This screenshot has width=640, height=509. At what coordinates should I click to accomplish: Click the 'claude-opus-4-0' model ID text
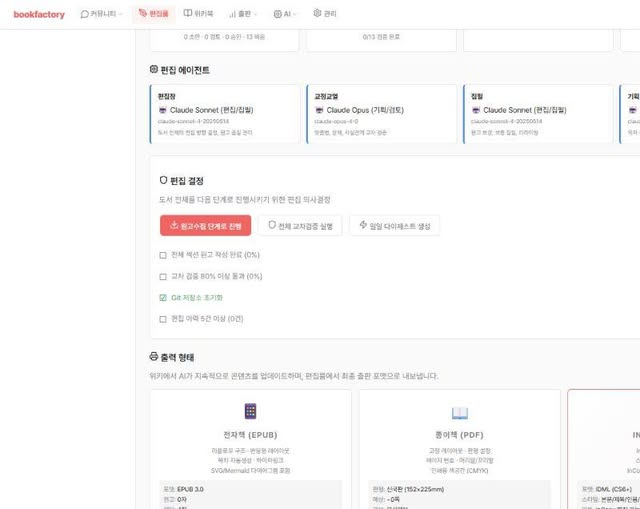click(336, 122)
